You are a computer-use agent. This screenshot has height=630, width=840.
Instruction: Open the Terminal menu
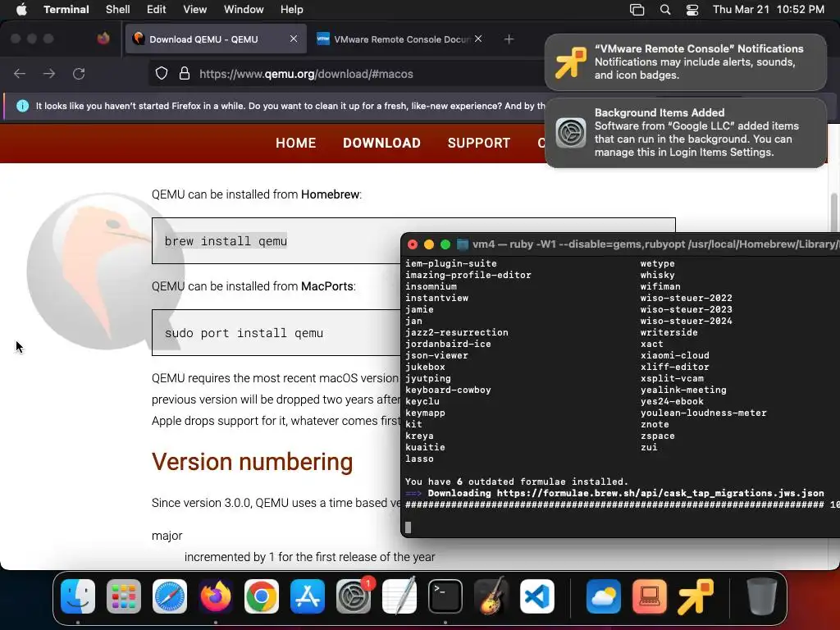click(x=66, y=10)
